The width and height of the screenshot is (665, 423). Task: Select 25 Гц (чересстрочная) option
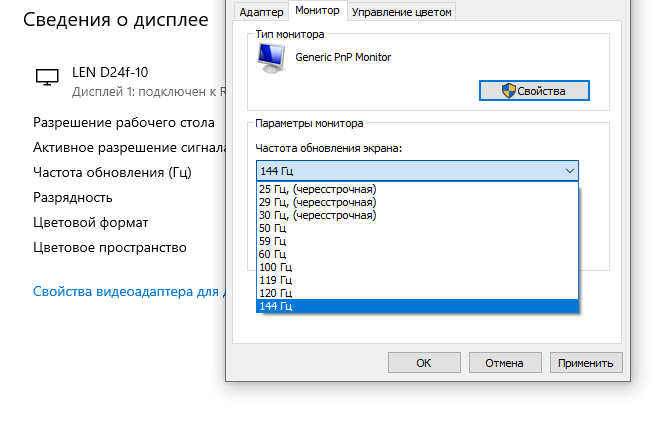pos(417,189)
